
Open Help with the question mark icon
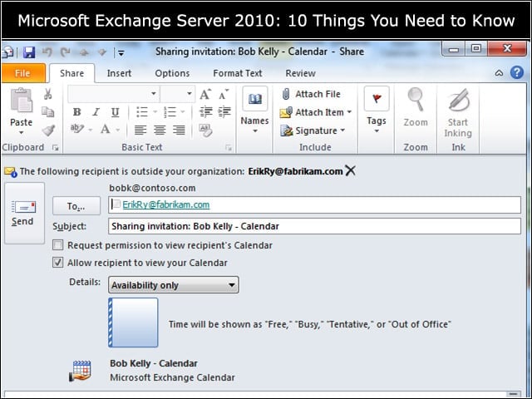point(517,72)
